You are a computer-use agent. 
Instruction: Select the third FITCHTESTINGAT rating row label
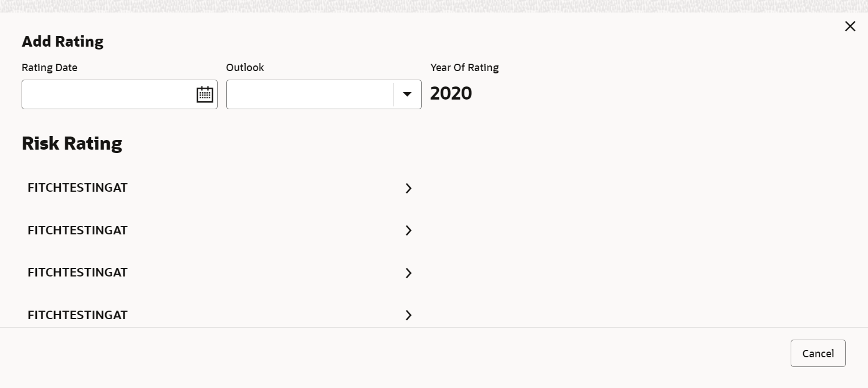coord(78,273)
